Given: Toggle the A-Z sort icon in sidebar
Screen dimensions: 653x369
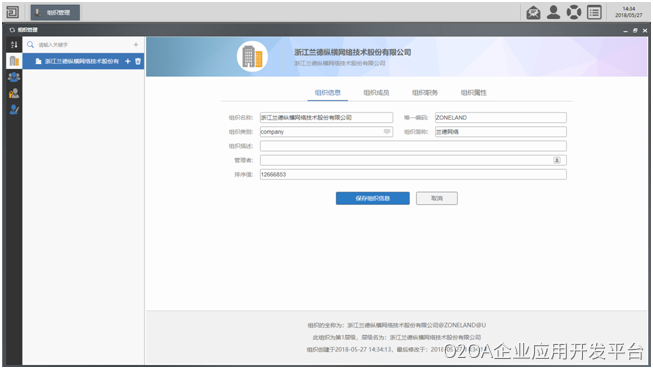Looking at the screenshot, I should pos(14,45).
